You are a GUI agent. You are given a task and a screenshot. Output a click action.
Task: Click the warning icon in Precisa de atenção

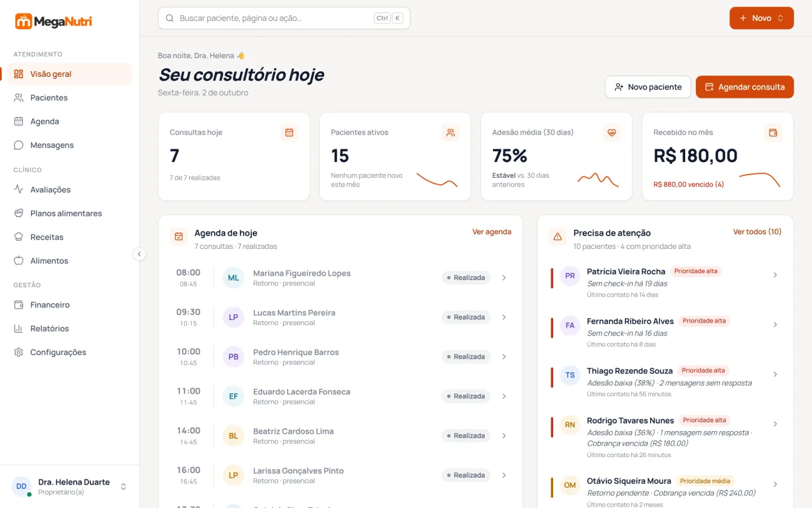pyautogui.click(x=558, y=236)
